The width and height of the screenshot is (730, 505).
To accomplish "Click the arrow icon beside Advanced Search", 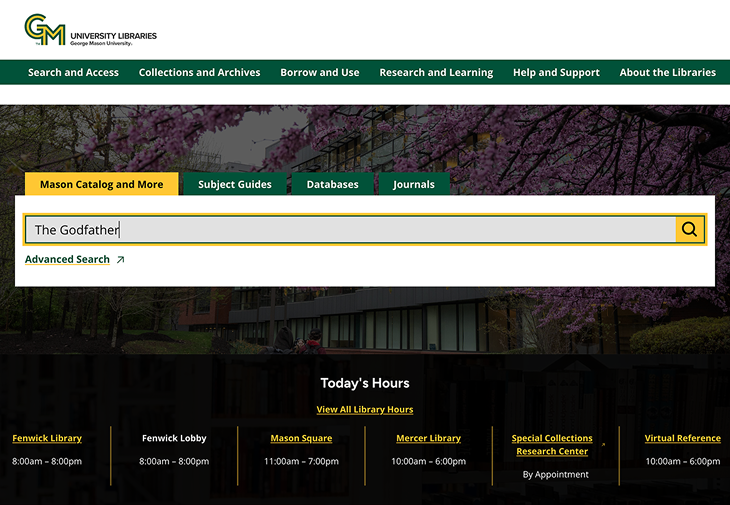I will [121, 260].
